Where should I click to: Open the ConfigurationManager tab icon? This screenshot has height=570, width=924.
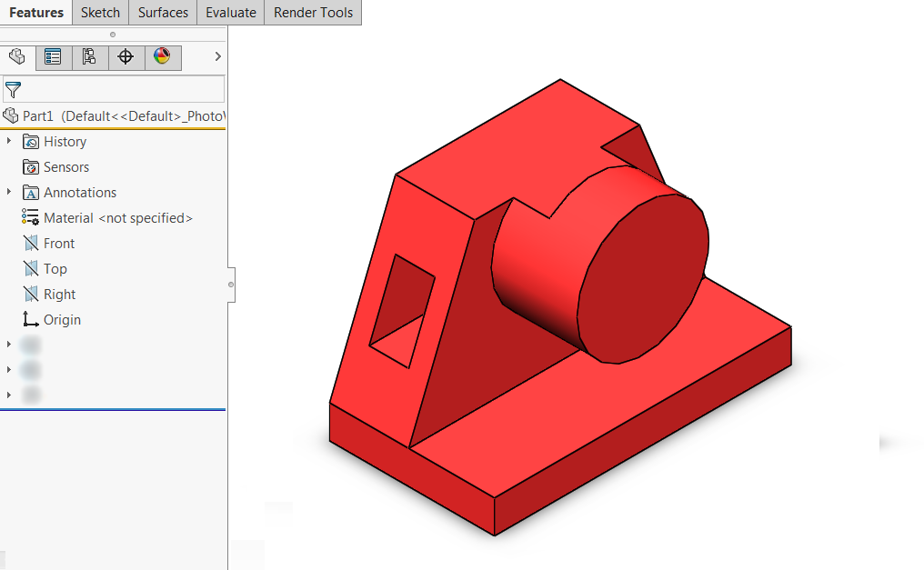[89, 57]
